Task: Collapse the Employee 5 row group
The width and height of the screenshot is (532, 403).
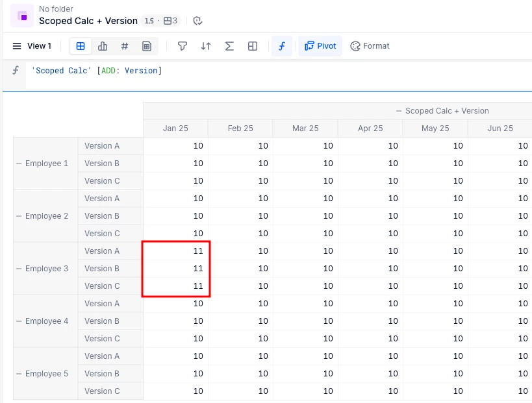Action: point(19,374)
